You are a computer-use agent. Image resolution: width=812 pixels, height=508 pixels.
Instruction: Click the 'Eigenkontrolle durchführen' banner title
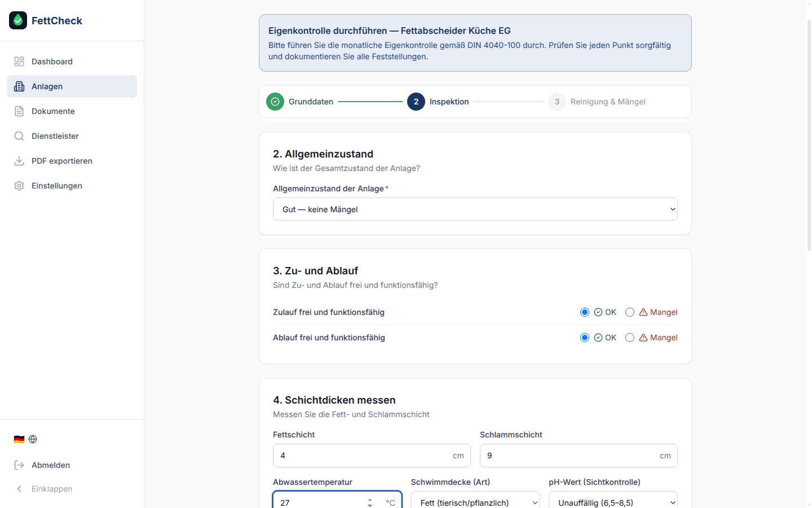tap(390, 30)
